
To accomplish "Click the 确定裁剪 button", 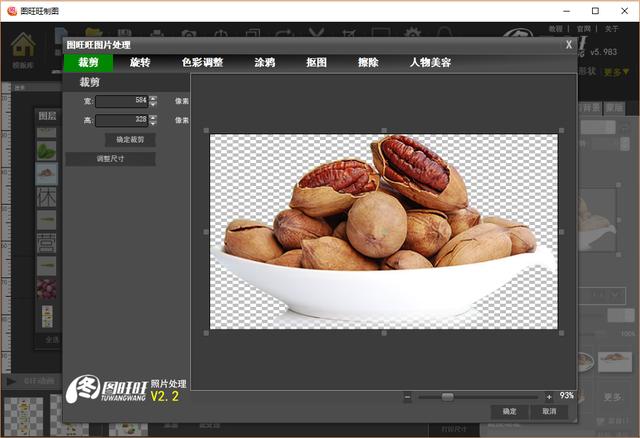I will pos(130,140).
